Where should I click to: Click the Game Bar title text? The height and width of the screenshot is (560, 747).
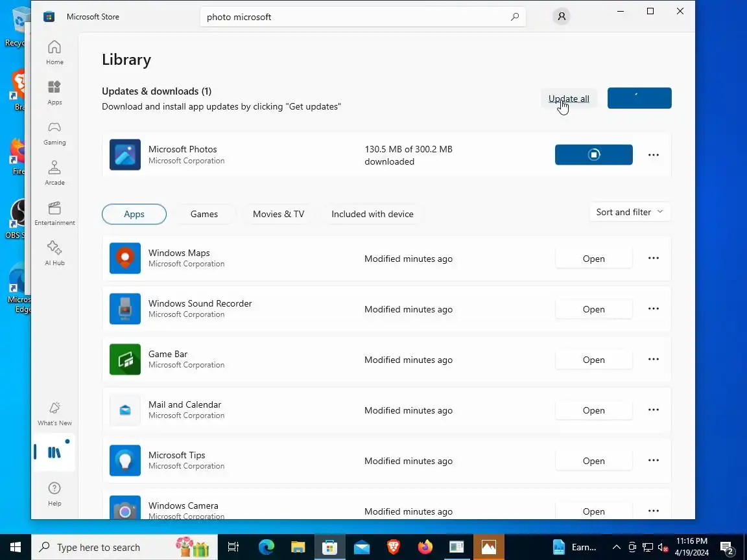pos(168,354)
